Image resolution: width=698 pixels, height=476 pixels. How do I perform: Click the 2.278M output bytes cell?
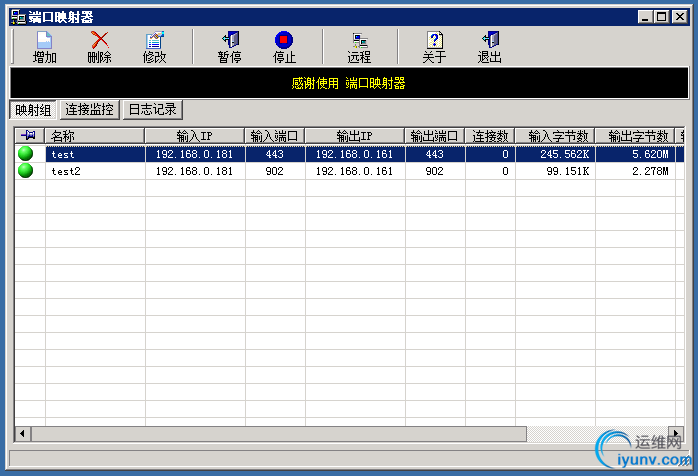(x=635, y=171)
